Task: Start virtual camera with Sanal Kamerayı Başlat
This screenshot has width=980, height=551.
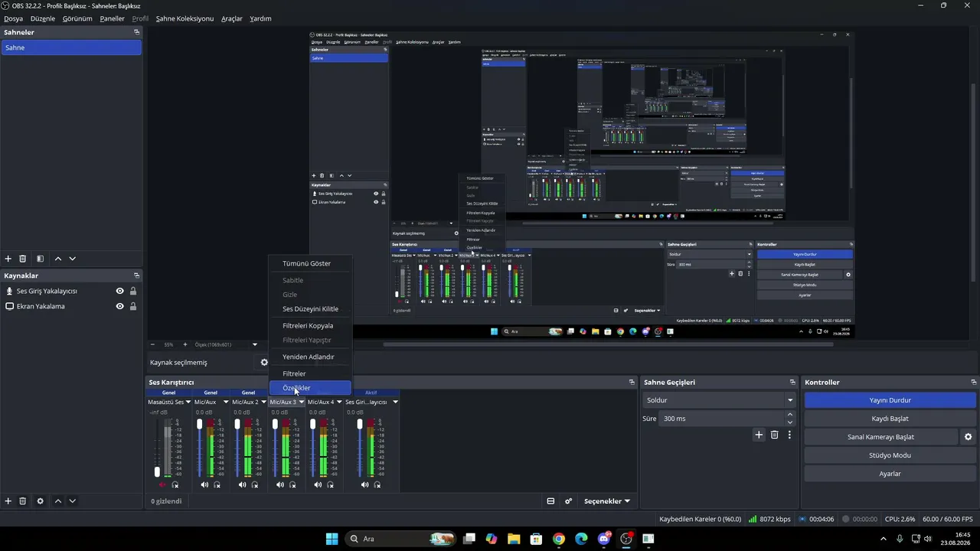Action: click(880, 437)
